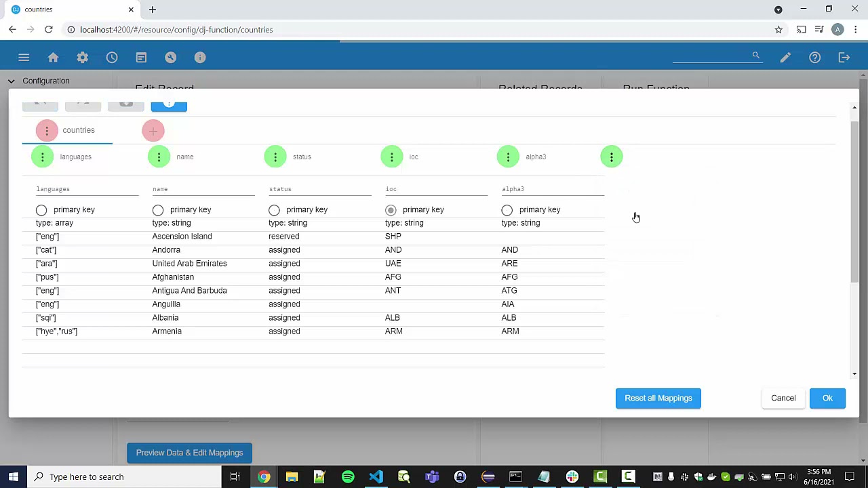Click the Chrome bookmark star icon
The width and height of the screenshot is (868, 488).
(778, 30)
